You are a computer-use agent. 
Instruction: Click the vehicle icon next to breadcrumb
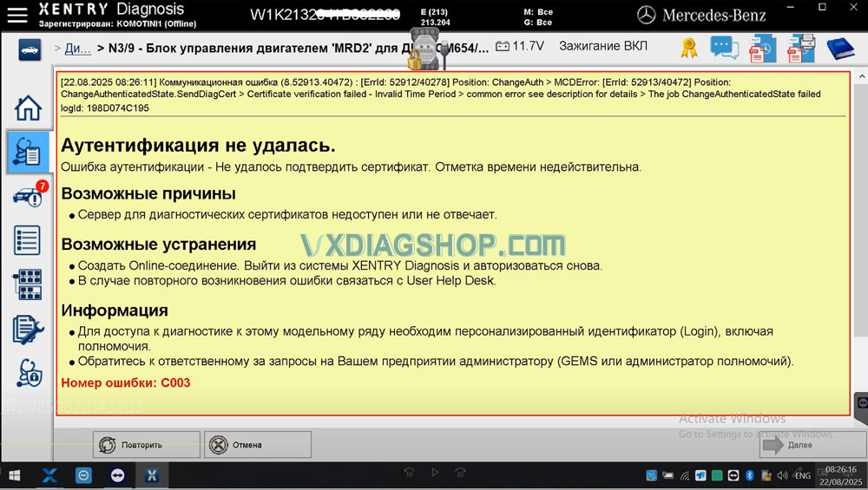tap(30, 49)
